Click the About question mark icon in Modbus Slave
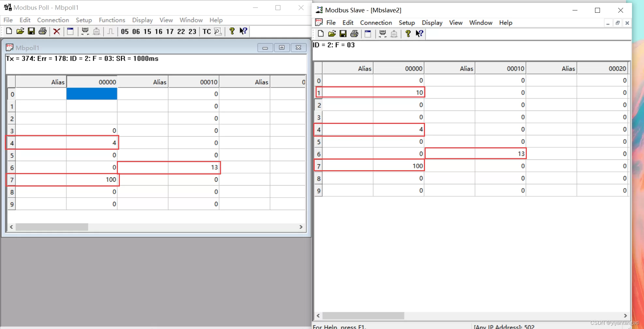 coord(408,34)
